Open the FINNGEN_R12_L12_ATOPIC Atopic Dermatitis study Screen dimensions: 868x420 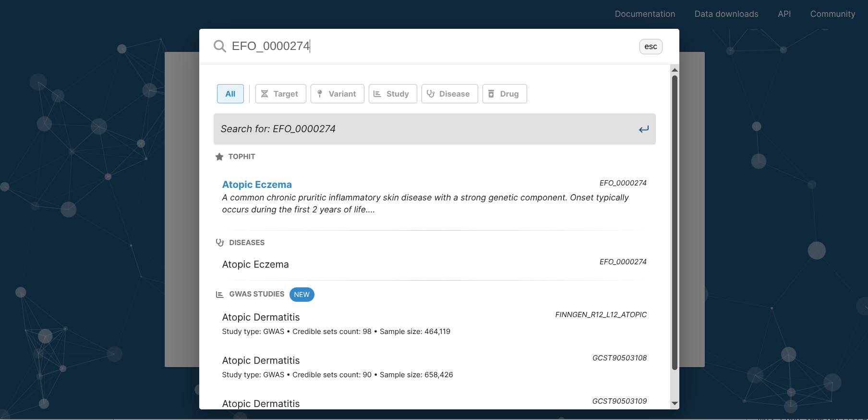click(x=261, y=317)
